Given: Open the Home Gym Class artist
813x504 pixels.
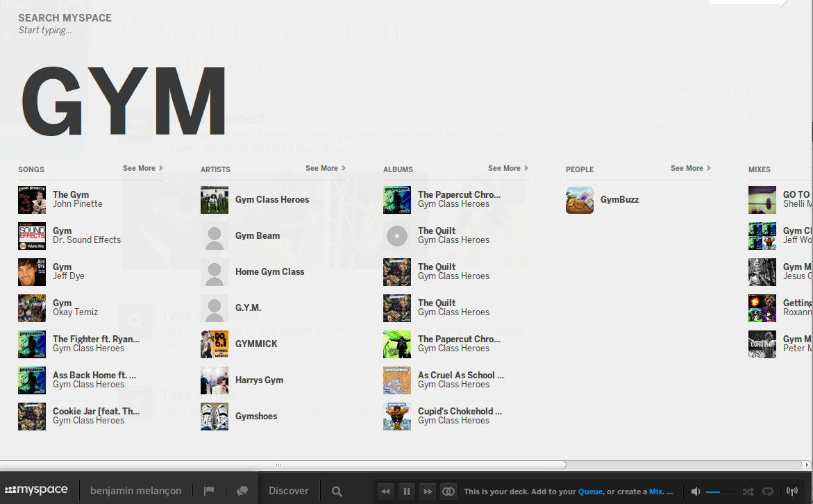Looking at the screenshot, I should coord(269,271).
